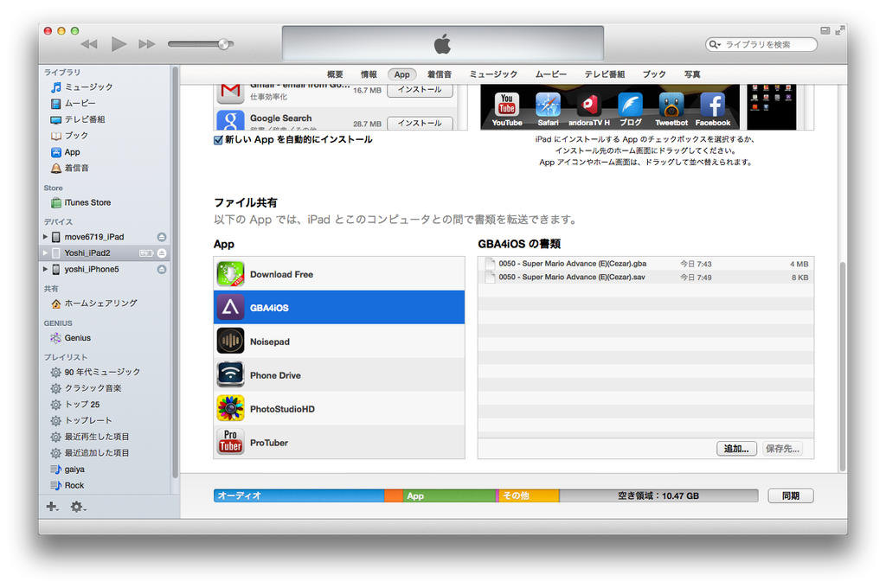This screenshot has height=588, width=886.
Task: Switch to the 概要 tab
Action: click(335, 74)
